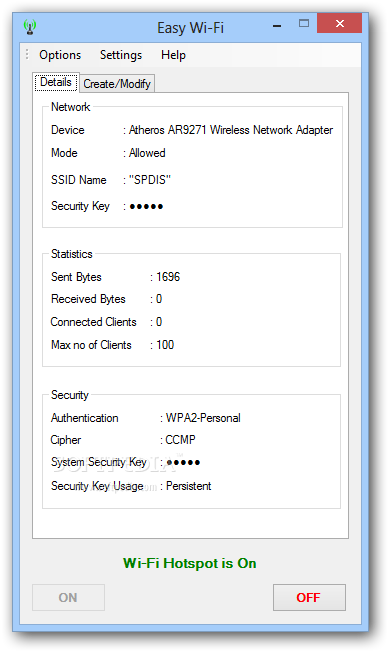389x652 pixels.
Task: Click the masked Security Key dots
Action: click(x=146, y=206)
